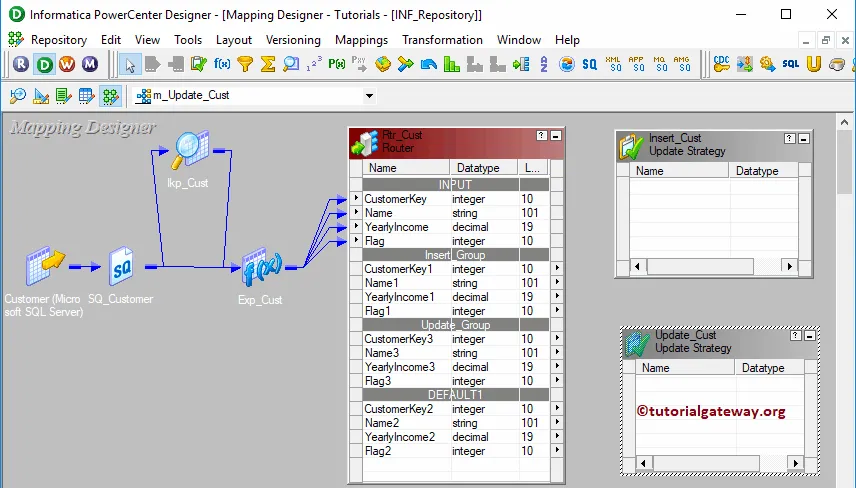Select the APP SQ toolbar icon
Screen dimensions: 856x488
(x=636, y=64)
